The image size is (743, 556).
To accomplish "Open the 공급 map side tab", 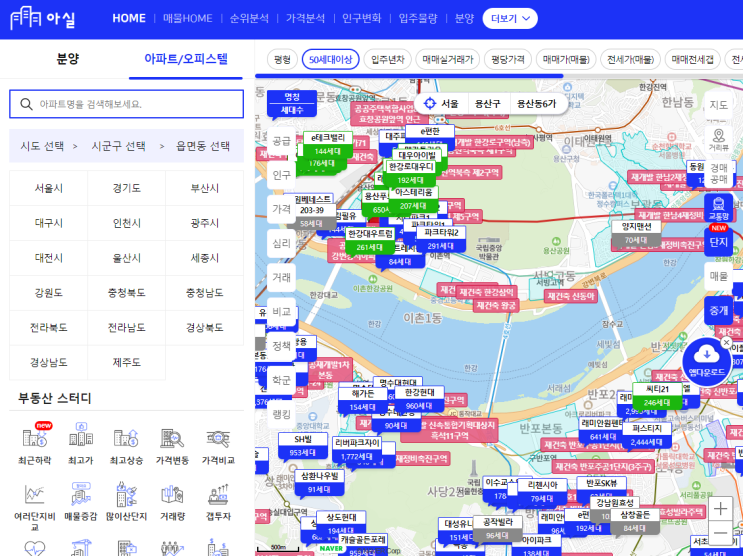I will pyautogui.click(x=281, y=141).
